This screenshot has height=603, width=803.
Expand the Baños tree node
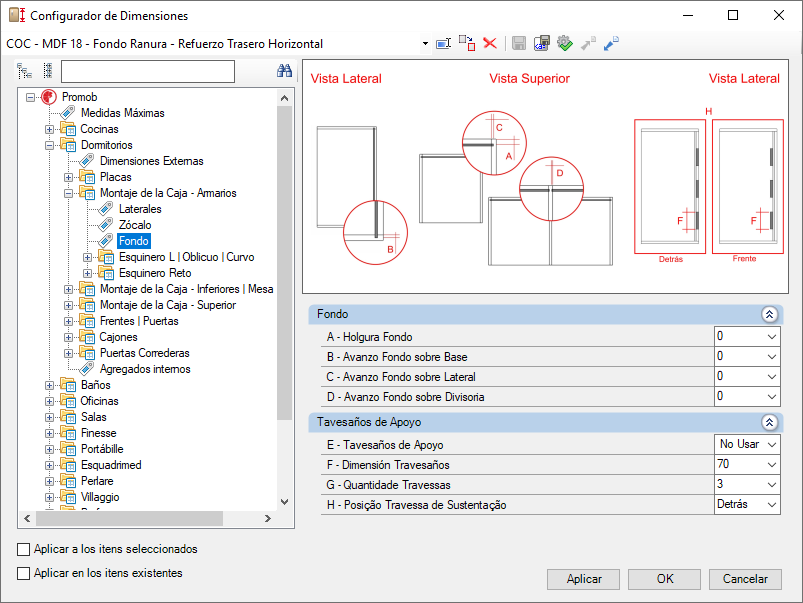tap(49, 385)
